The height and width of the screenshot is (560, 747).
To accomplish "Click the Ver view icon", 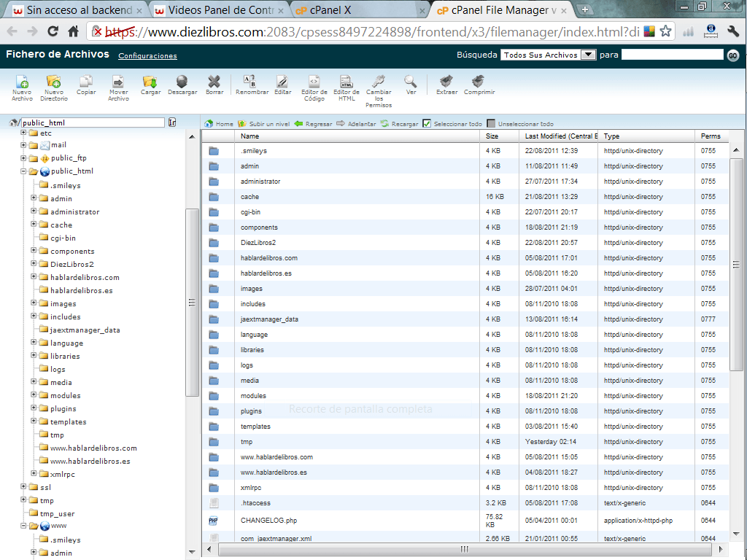I will tap(411, 85).
